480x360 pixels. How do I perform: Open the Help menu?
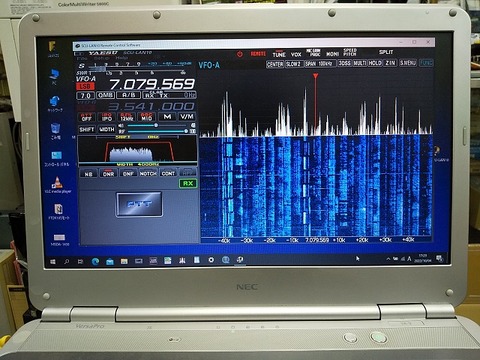[121, 58]
